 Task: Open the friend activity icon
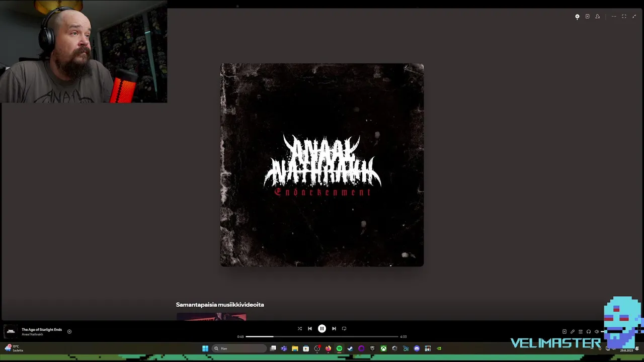pyautogui.click(x=597, y=17)
